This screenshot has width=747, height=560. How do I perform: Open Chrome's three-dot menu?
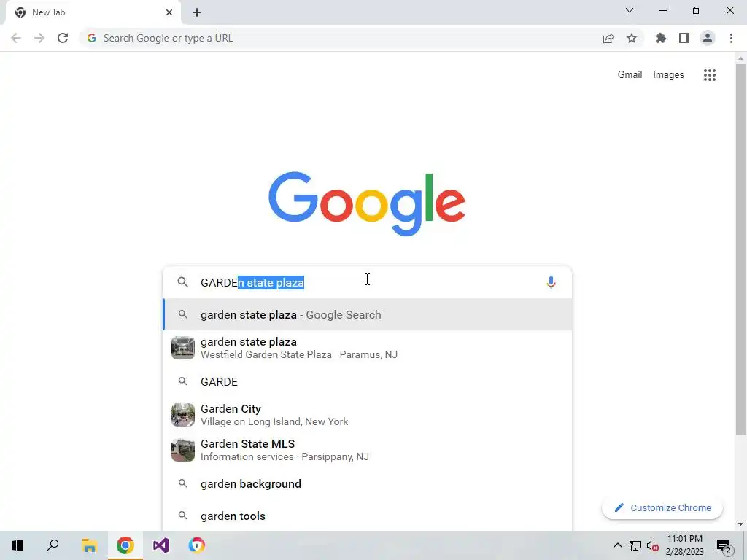click(731, 38)
